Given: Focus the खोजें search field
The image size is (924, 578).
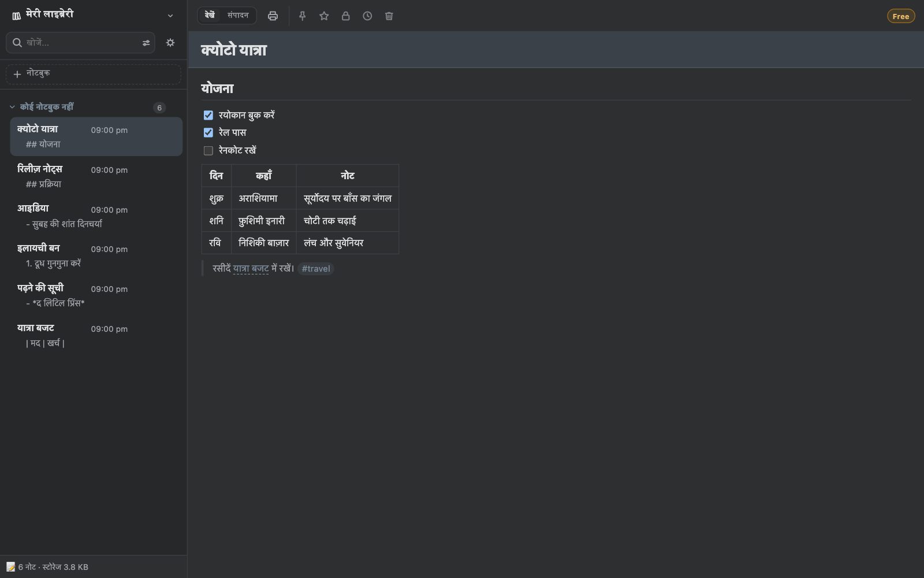Looking at the screenshot, I should tap(81, 43).
